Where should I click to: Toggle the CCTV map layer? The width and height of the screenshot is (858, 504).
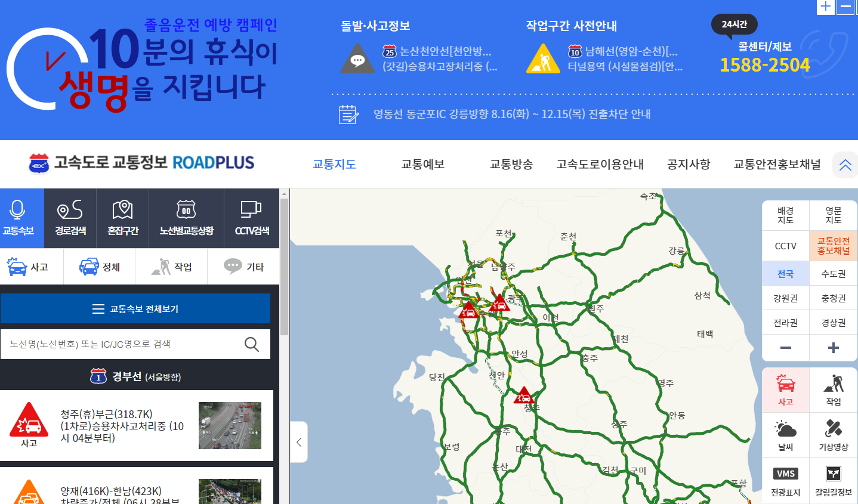coord(785,246)
